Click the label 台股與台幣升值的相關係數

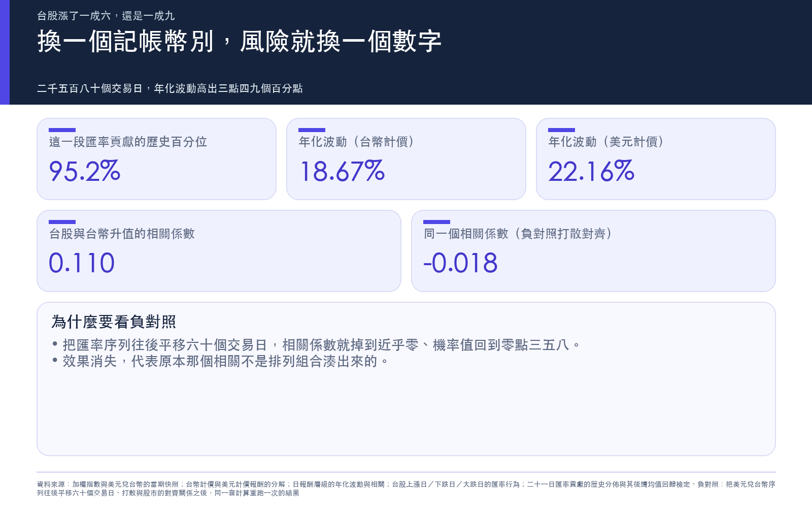point(122,234)
